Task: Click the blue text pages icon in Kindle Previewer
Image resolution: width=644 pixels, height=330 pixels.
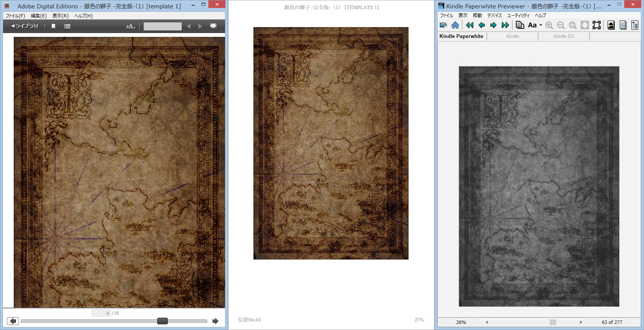Action: pos(623,25)
